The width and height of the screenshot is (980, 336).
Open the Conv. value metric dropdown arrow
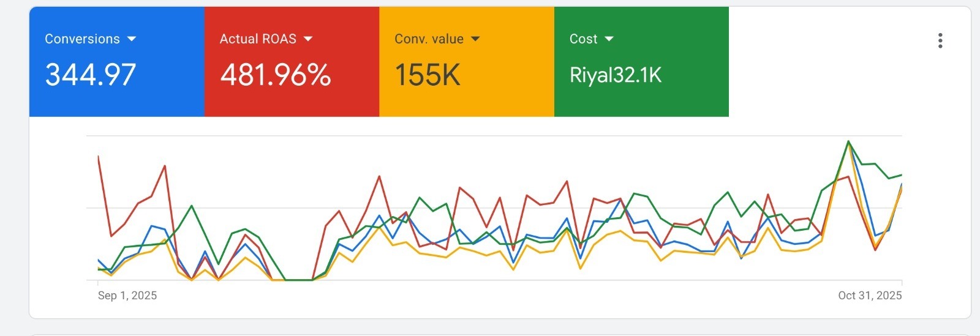[475, 39]
